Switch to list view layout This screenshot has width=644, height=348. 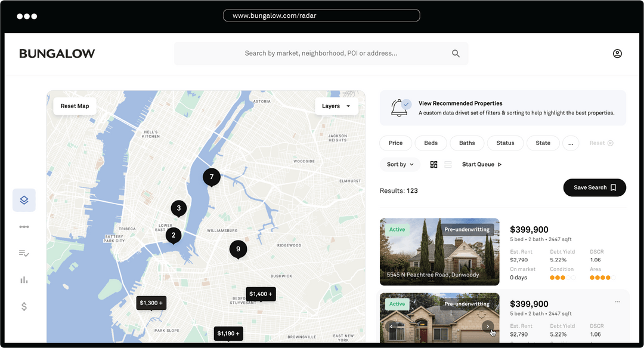coord(448,165)
